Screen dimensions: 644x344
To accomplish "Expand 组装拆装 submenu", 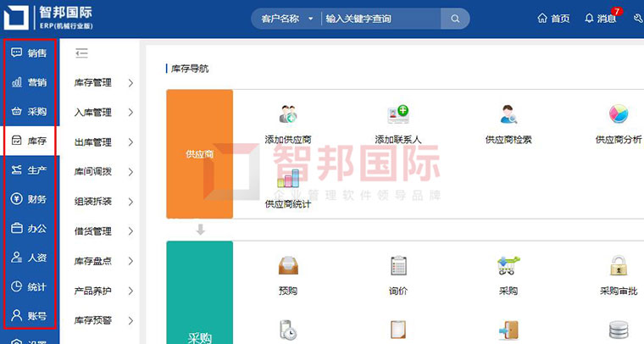I will [x=103, y=202].
